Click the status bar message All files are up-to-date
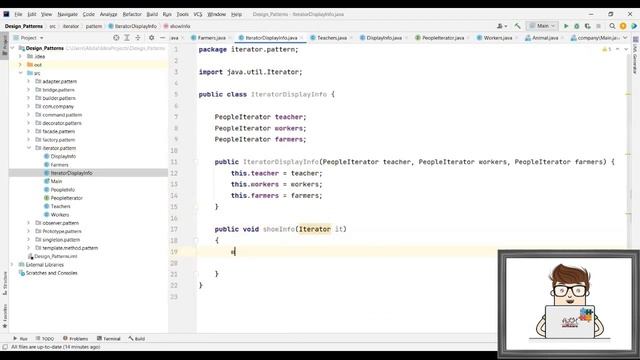Screen dimensions: 640x360 [x=56, y=347]
